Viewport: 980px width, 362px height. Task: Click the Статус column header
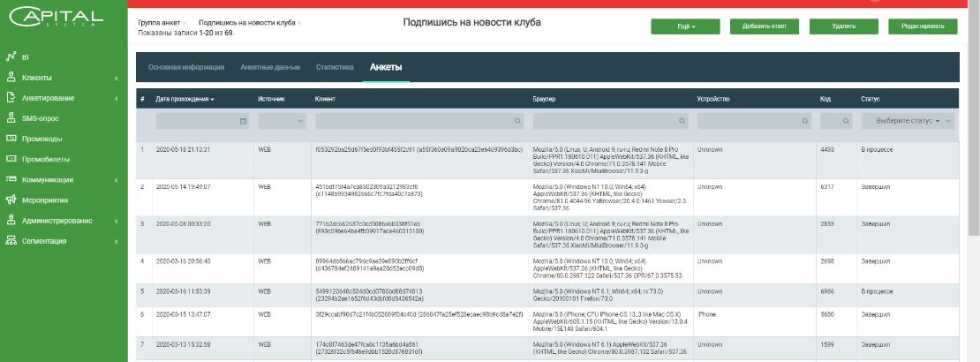point(870,99)
